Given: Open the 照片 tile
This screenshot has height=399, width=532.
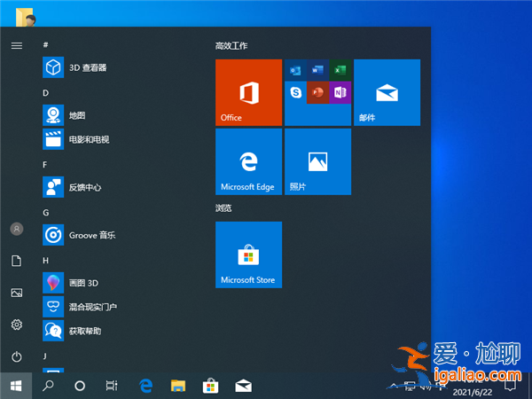Looking at the screenshot, I should [318, 162].
